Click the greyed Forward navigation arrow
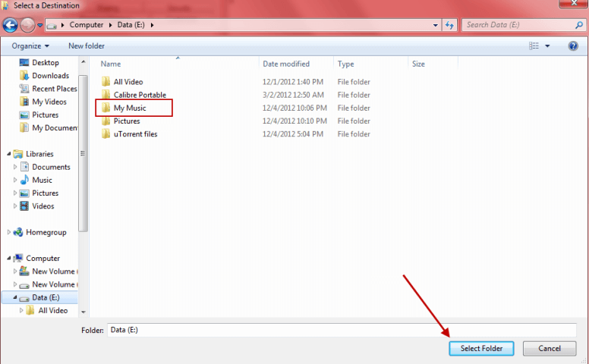This screenshot has width=589, height=364. coord(27,25)
